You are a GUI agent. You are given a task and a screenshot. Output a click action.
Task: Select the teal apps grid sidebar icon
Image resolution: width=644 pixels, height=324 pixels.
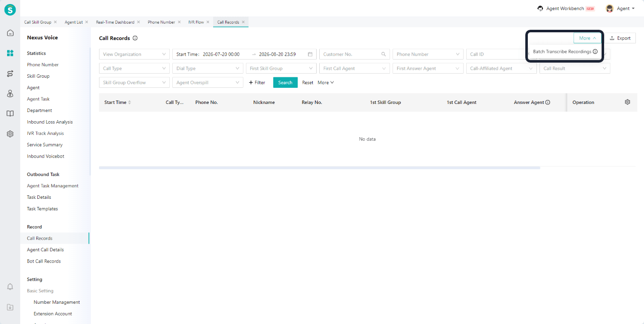10,53
